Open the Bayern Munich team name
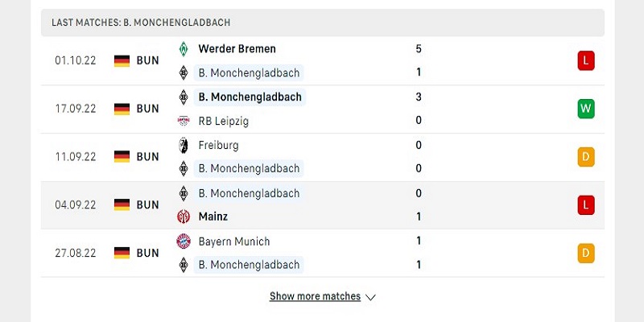This screenshot has height=322, width=644. [x=234, y=242]
